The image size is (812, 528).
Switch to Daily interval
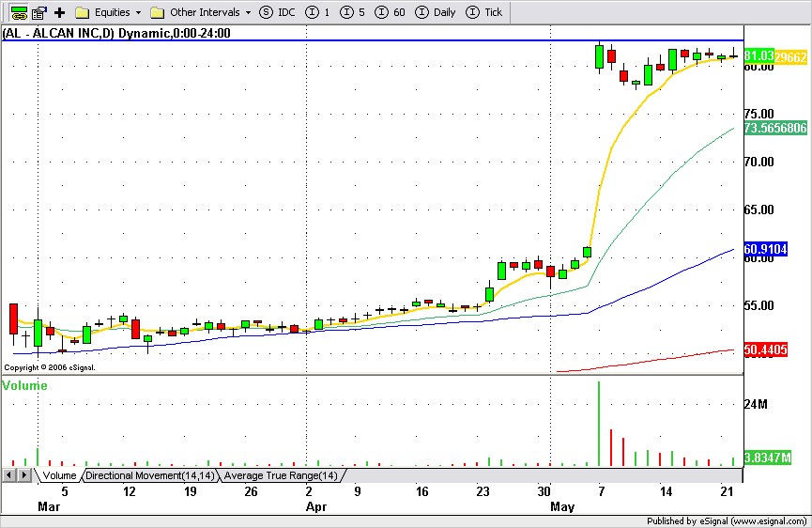pyautogui.click(x=436, y=12)
